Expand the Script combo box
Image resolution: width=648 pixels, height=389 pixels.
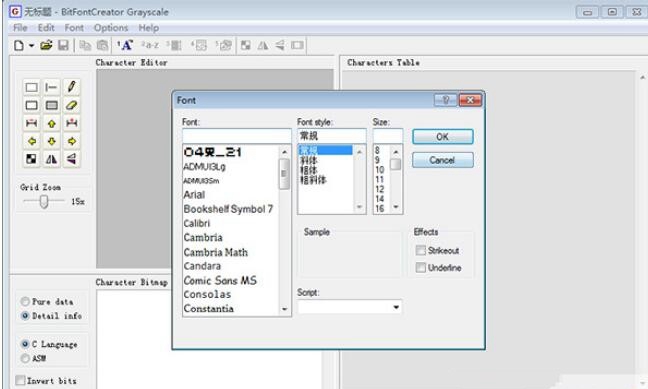[396, 307]
